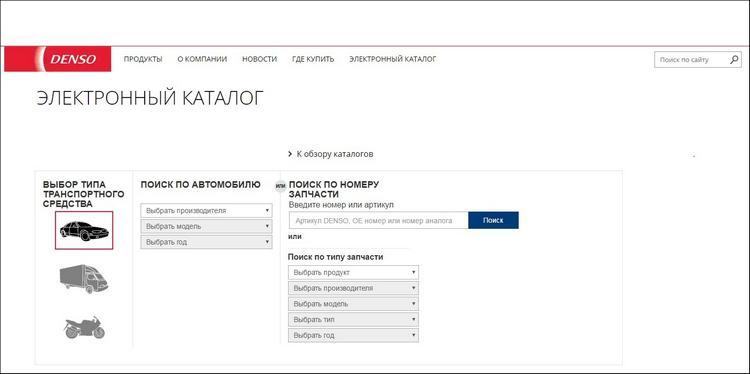The image size is (750, 374).
Task: Open ГДЕ КУПИТЬ menu item
Action: coord(313,59)
